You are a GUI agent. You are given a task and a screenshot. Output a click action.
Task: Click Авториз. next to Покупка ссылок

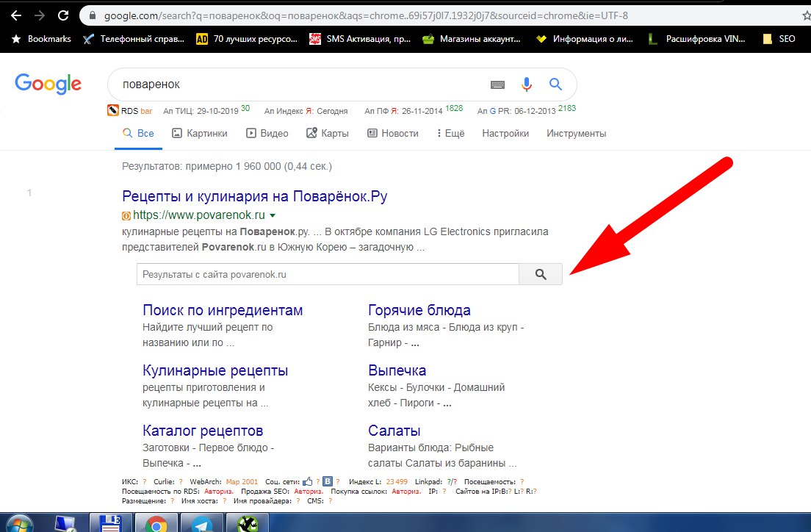click(x=406, y=492)
